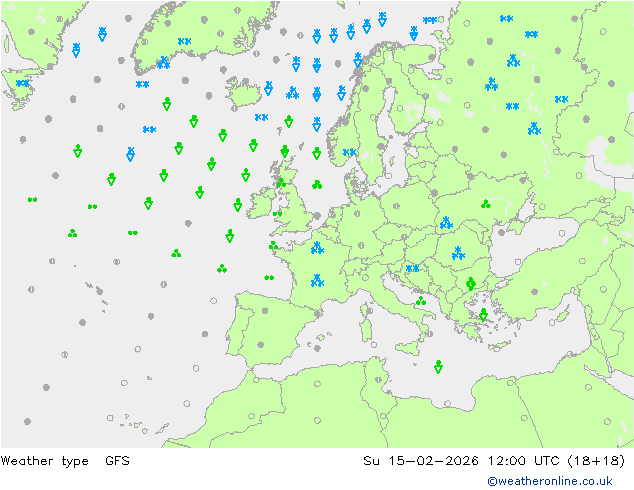Select the 'Weather type' caption text
634x490 pixels.
44,461
